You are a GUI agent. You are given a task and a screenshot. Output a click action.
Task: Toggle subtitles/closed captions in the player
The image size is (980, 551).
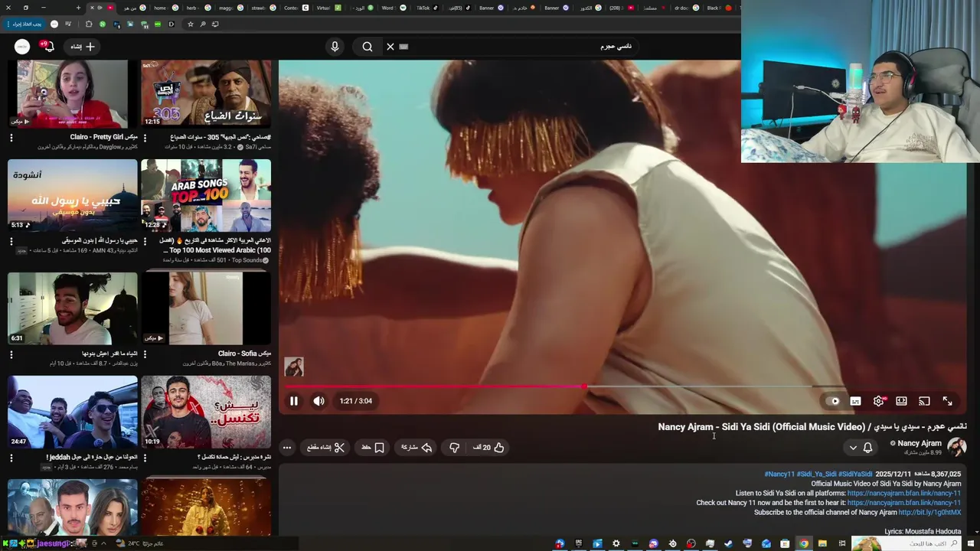[855, 401]
